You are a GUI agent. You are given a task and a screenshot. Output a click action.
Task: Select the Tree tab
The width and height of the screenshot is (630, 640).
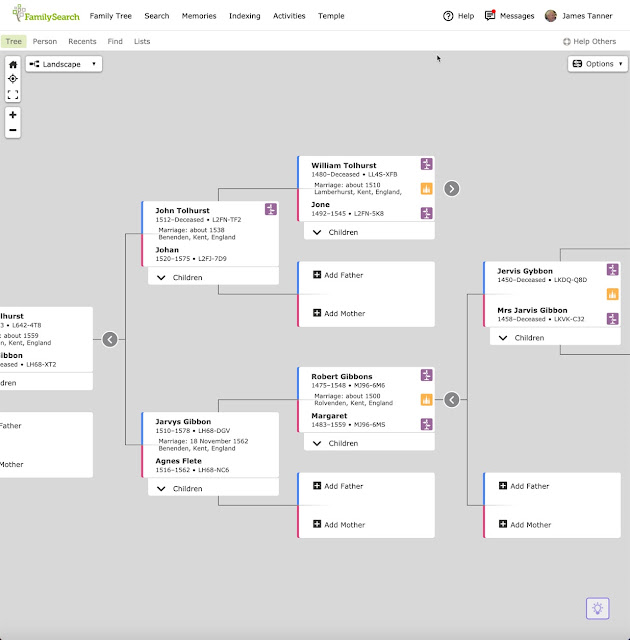[x=13, y=41]
